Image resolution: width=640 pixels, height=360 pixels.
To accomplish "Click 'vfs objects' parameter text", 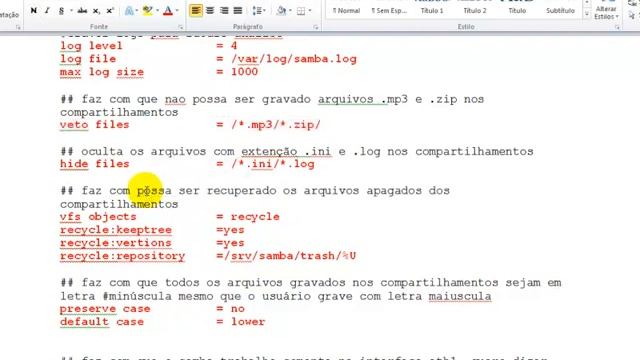I will (98, 217).
